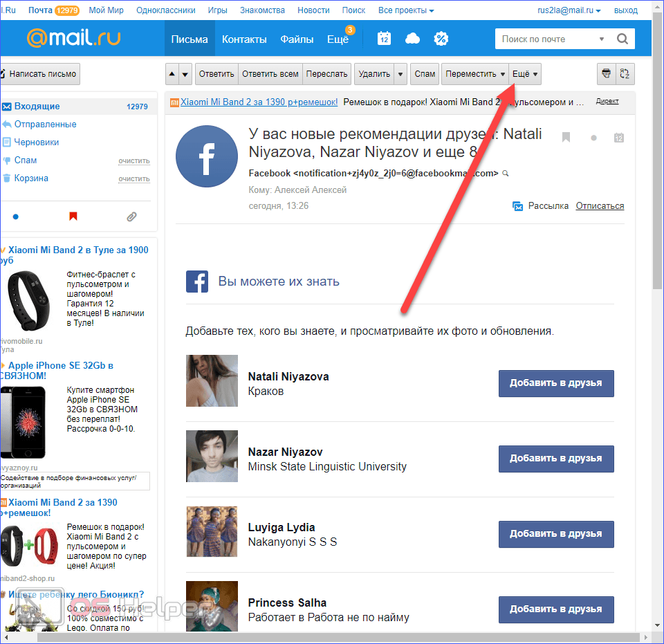
Task: Open rus2la@mail.ru account dropdown
Action: tap(569, 10)
